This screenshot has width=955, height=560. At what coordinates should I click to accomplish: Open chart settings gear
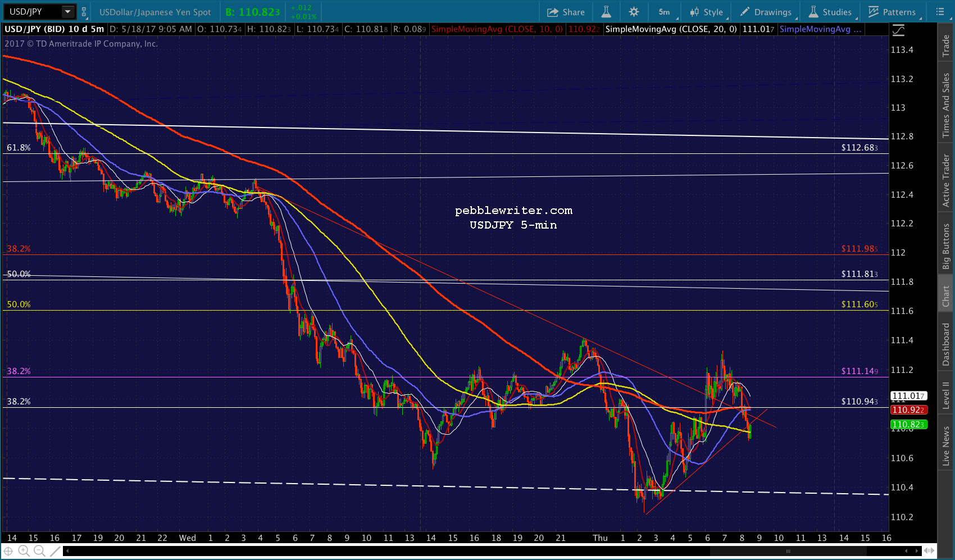(634, 12)
